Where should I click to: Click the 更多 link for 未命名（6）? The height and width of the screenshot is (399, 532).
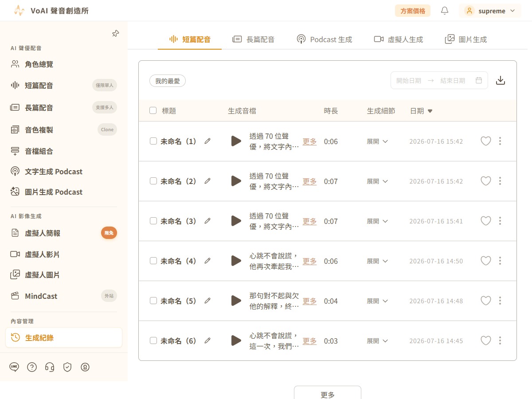[309, 341]
